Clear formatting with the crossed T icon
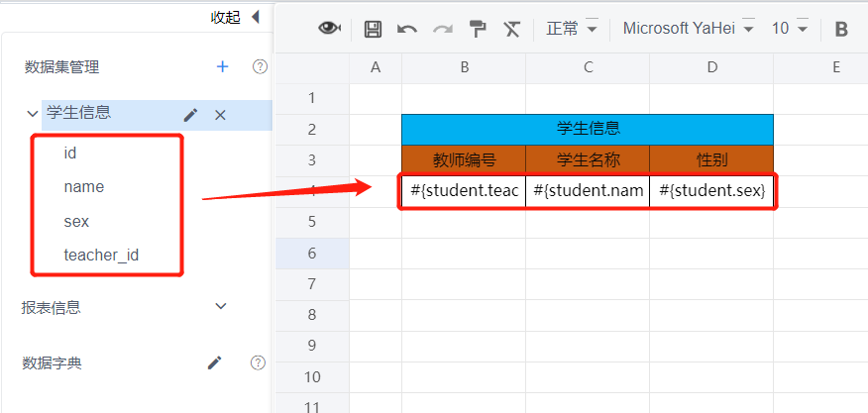This screenshot has height=413, width=868. point(512,29)
